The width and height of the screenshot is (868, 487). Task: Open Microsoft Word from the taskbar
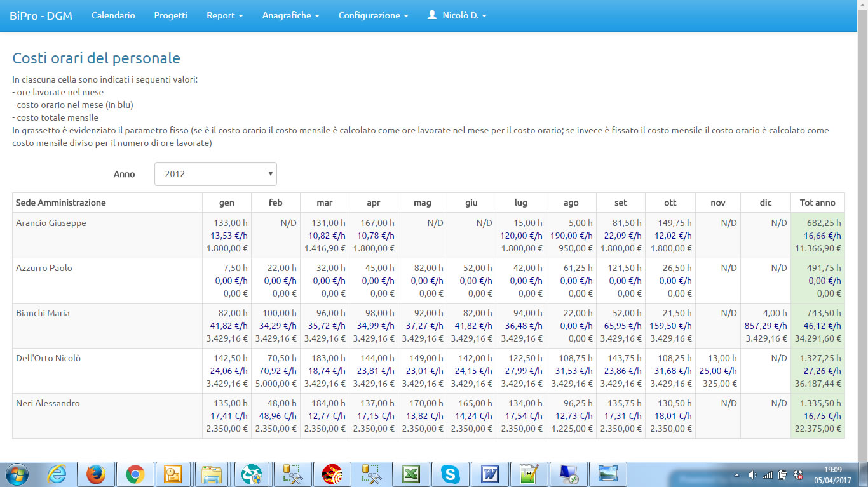pos(489,474)
